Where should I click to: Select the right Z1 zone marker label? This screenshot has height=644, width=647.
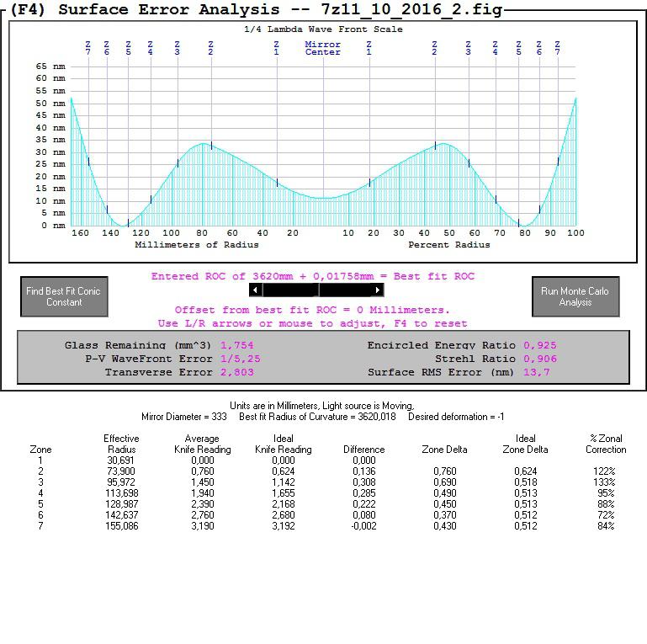369,48
